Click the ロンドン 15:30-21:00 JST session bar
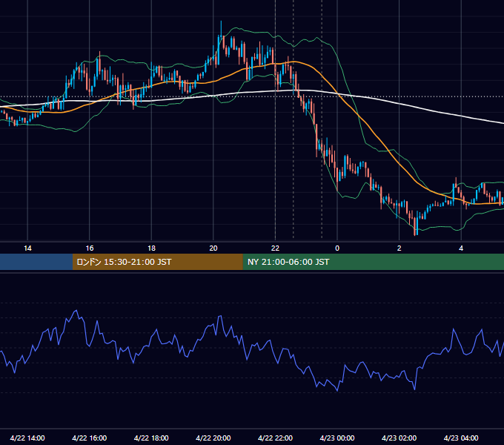 (x=158, y=262)
